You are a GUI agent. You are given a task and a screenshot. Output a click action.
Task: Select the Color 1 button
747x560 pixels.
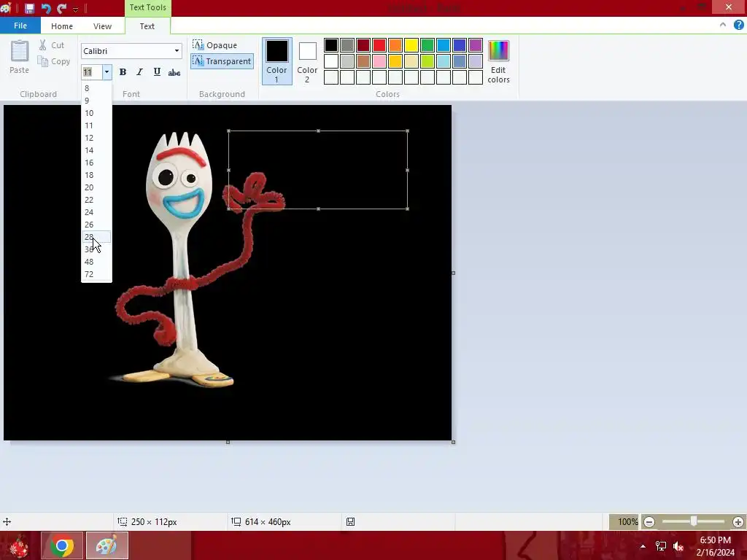276,61
